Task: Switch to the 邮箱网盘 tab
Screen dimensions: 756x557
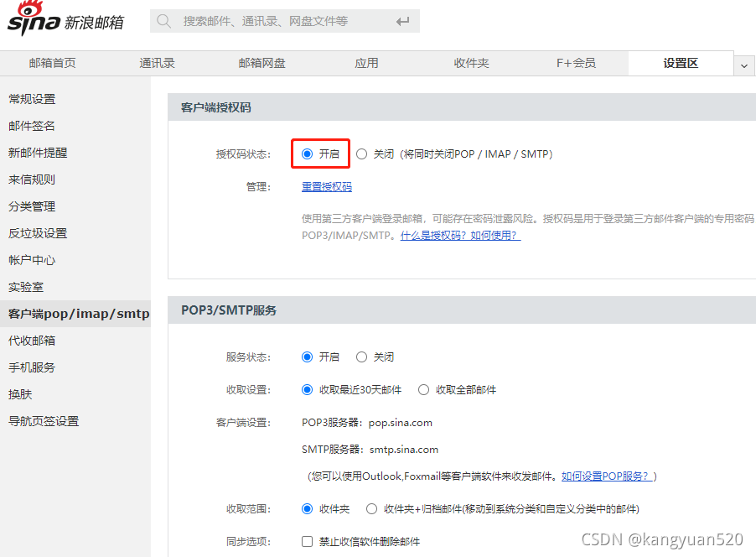Action: [261, 63]
